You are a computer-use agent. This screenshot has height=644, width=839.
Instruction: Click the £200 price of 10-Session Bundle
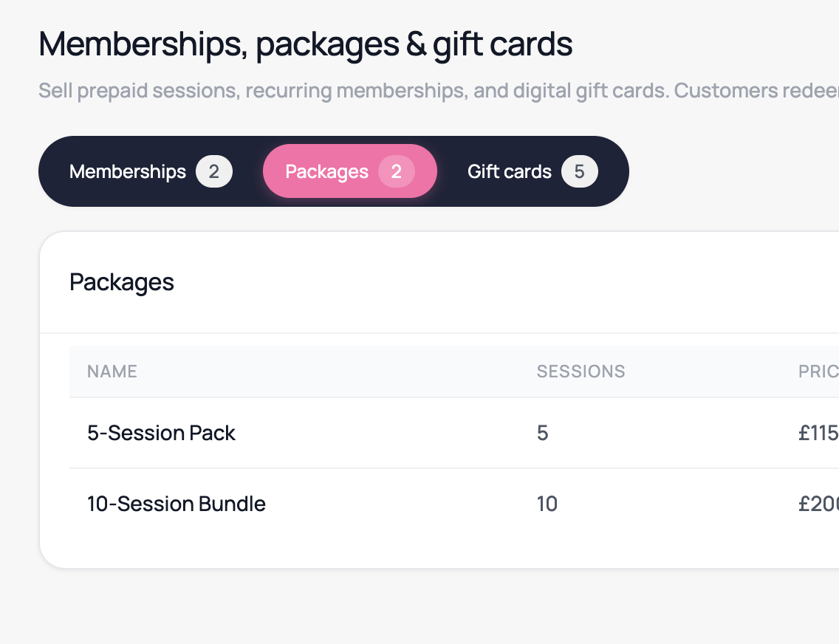pos(818,504)
